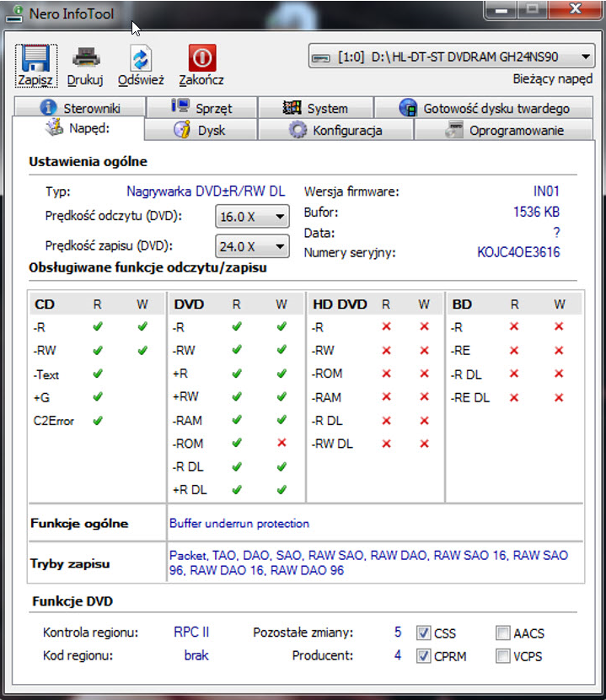Minimize the Nero InfoTool window
Image resolution: width=606 pixels, height=700 pixels.
coord(501,10)
